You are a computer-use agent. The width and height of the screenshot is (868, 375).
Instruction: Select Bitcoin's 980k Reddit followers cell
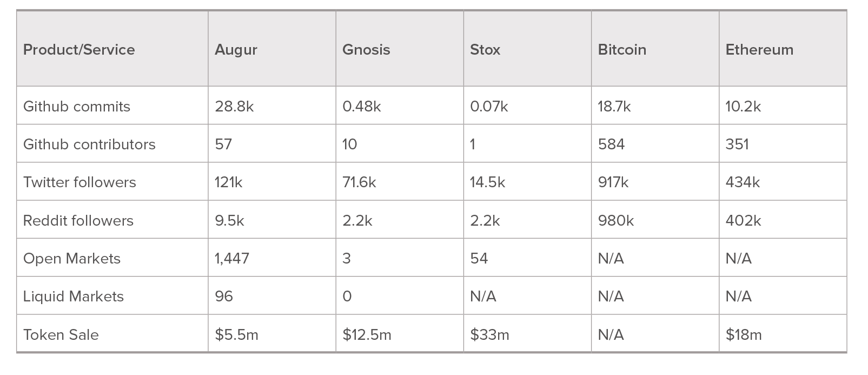click(655, 220)
